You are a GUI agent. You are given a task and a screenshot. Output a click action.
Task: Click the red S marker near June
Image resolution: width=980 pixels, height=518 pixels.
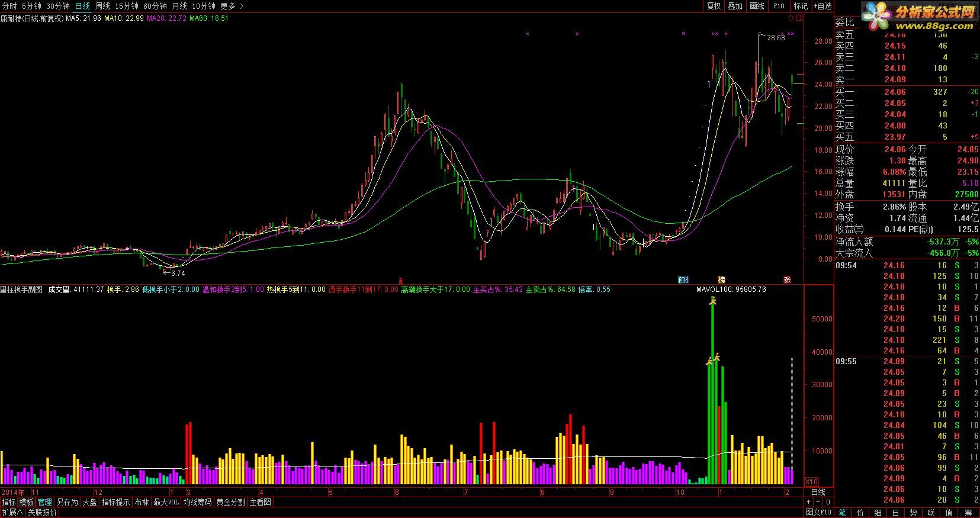click(x=401, y=281)
